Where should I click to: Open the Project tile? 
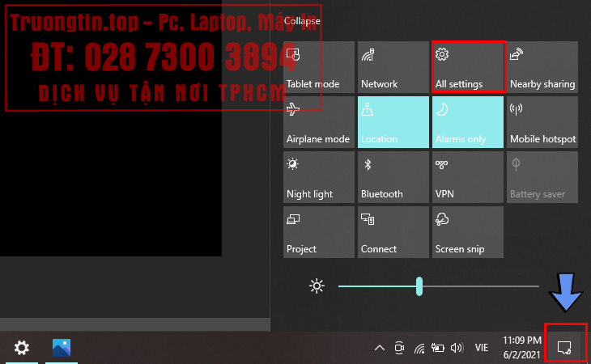319,232
